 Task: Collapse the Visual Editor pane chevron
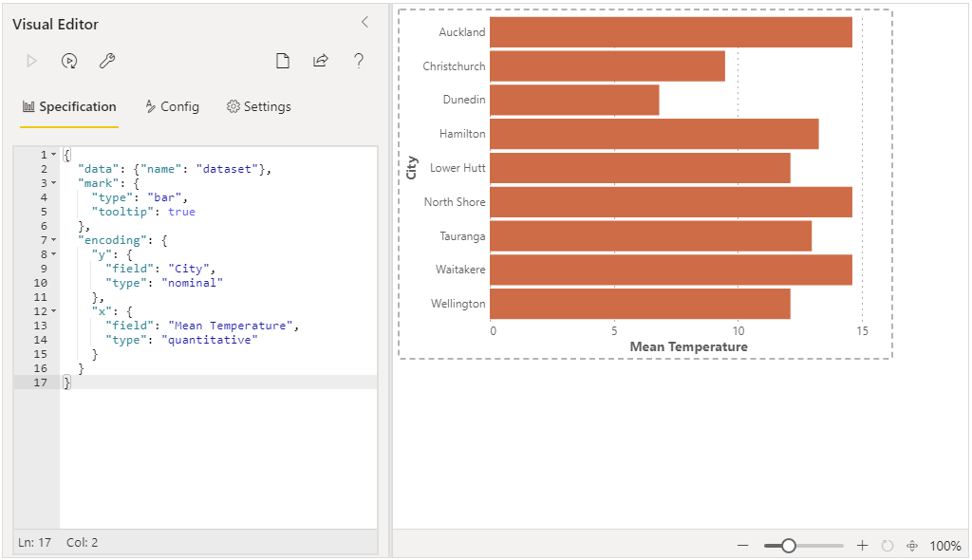(364, 23)
